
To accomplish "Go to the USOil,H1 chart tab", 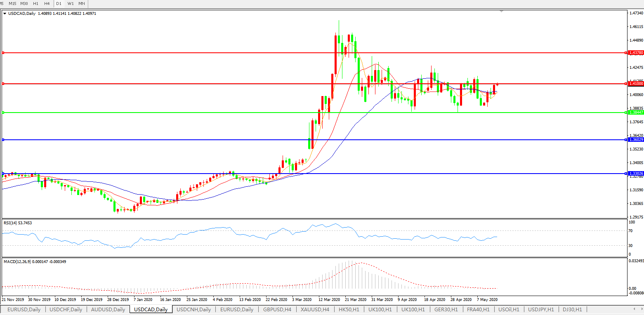I will tap(510, 309).
